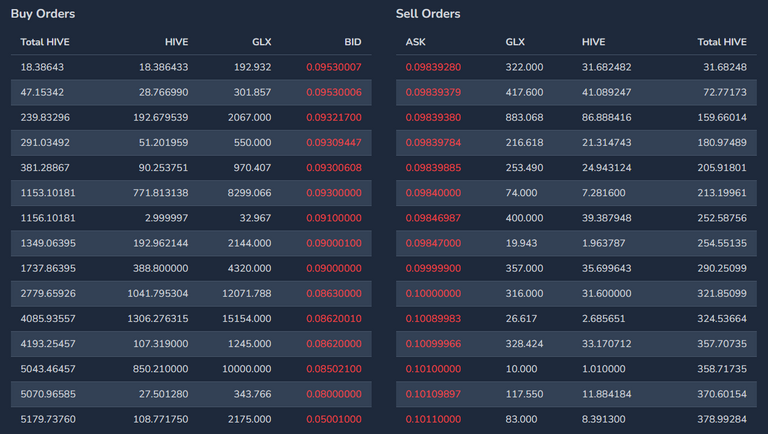Click buy total 1153.10181

point(48,193)
